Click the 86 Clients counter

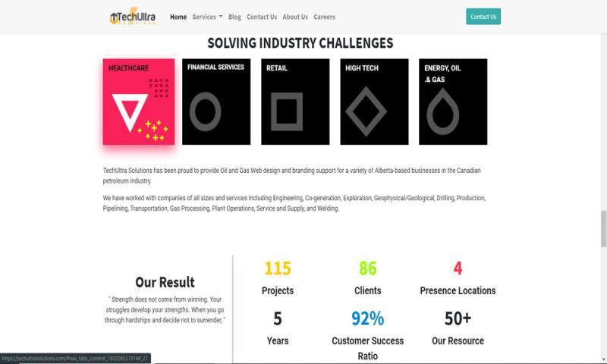pyautogui.click(x=368, y=278)
